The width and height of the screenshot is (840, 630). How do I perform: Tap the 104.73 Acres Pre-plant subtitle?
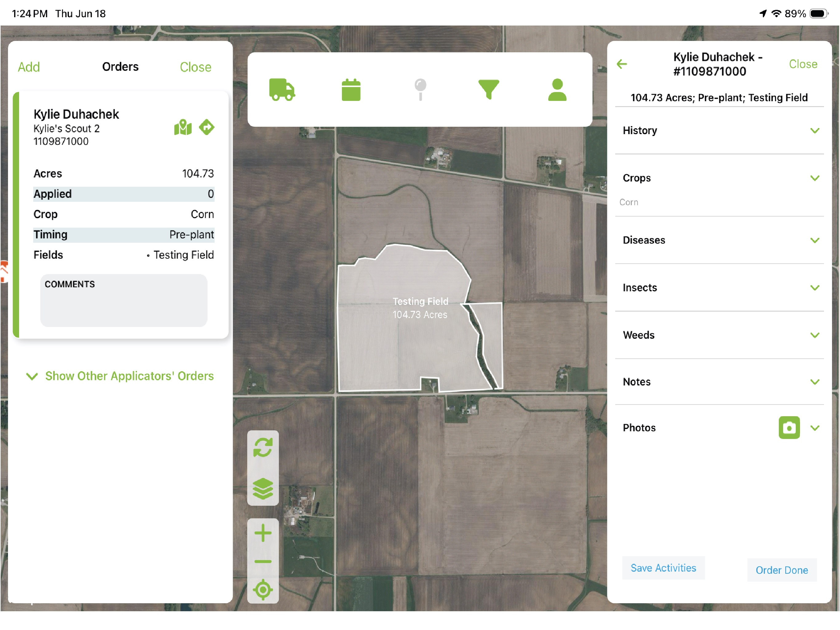coord(719,98)
